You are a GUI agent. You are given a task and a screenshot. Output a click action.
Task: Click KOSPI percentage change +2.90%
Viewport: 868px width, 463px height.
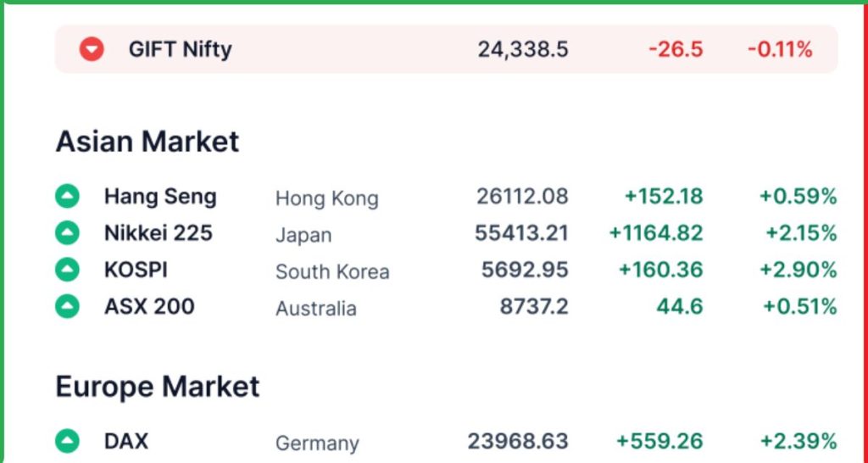pos(798,270)
